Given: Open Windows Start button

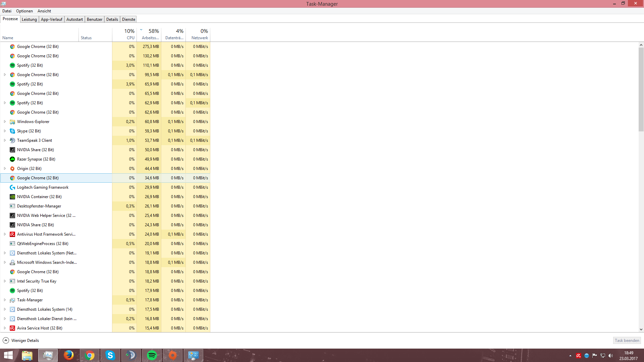Looking at the screenshot, I should pos(8,355).
